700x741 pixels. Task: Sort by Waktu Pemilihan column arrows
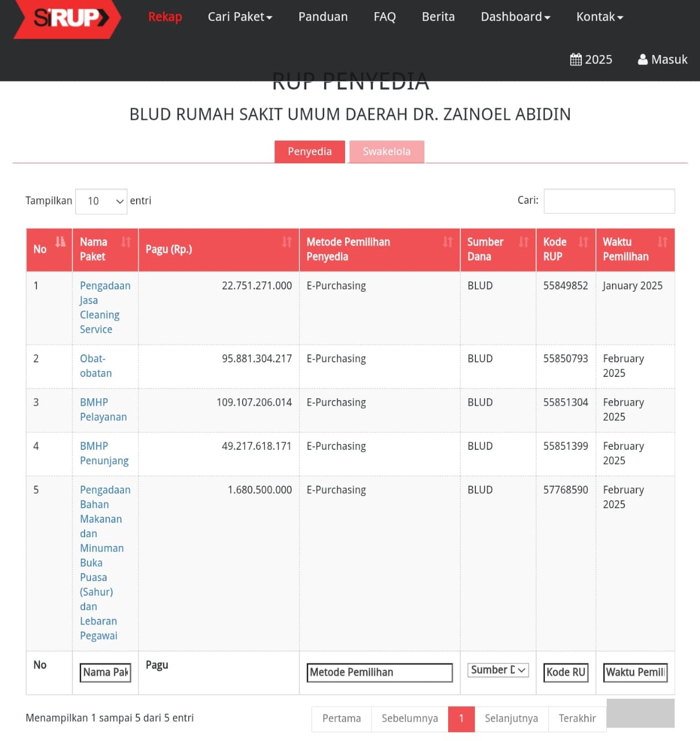coord(662,243)
